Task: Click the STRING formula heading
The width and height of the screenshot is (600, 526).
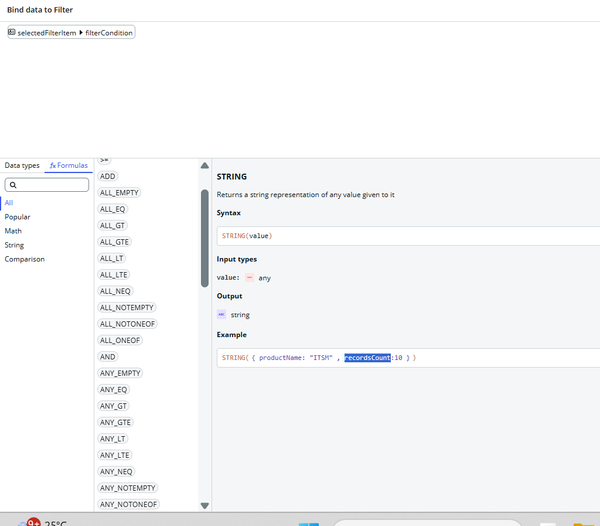Action: (x=232, y=177)
